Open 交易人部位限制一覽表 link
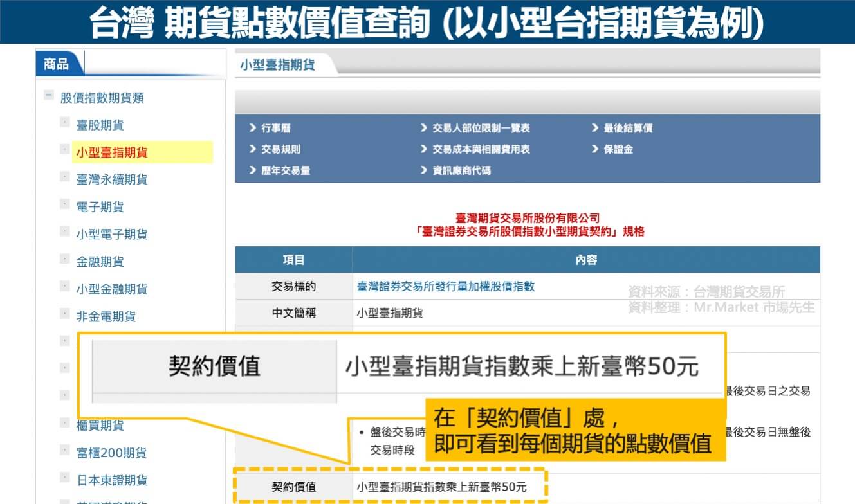Image resolution: width=855 pixels, height=504 pixels. [481, 129]
